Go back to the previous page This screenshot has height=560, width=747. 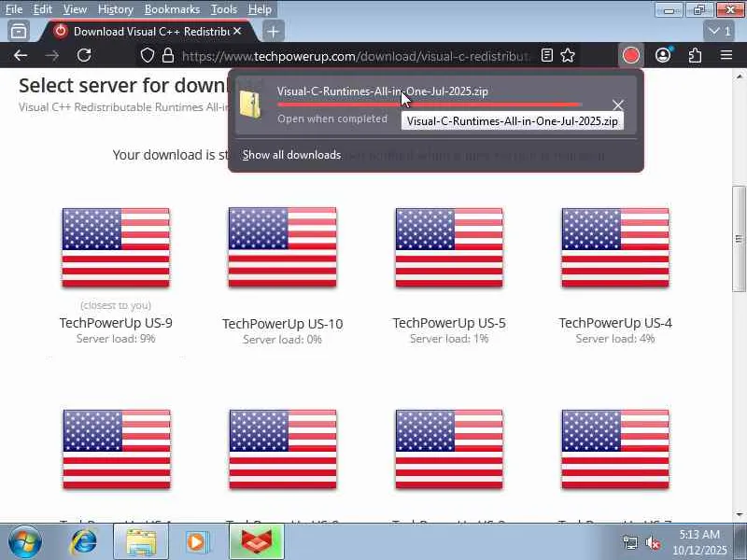point(20,56)
